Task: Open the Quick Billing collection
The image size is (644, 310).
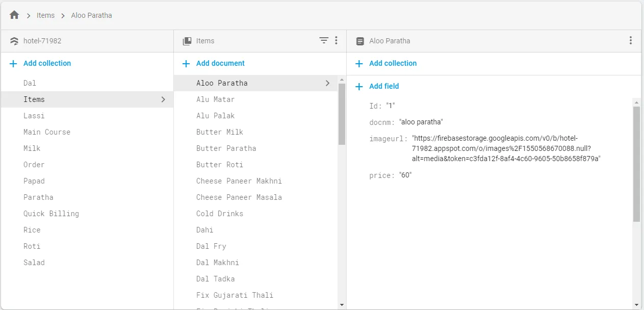Action: tap(51, 214)
